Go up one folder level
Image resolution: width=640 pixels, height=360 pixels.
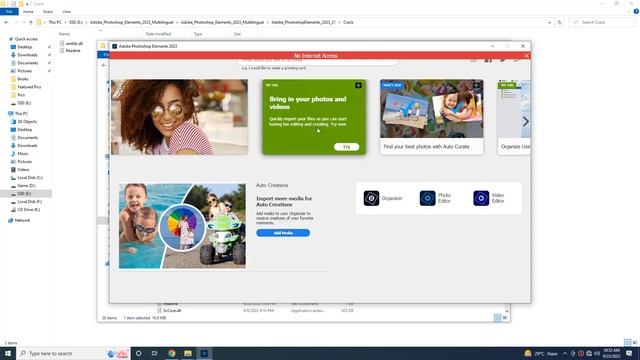[31, 22]
